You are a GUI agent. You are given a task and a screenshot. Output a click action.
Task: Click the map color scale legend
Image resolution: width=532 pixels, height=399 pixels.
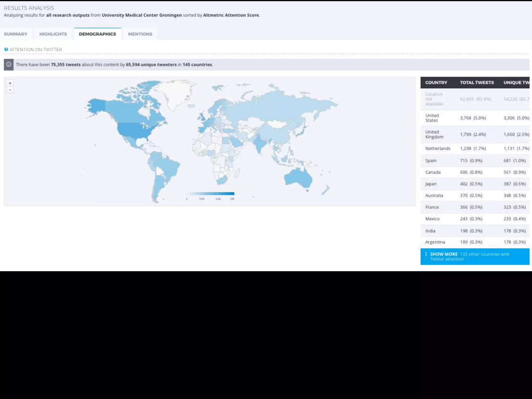tap(210, 194)
